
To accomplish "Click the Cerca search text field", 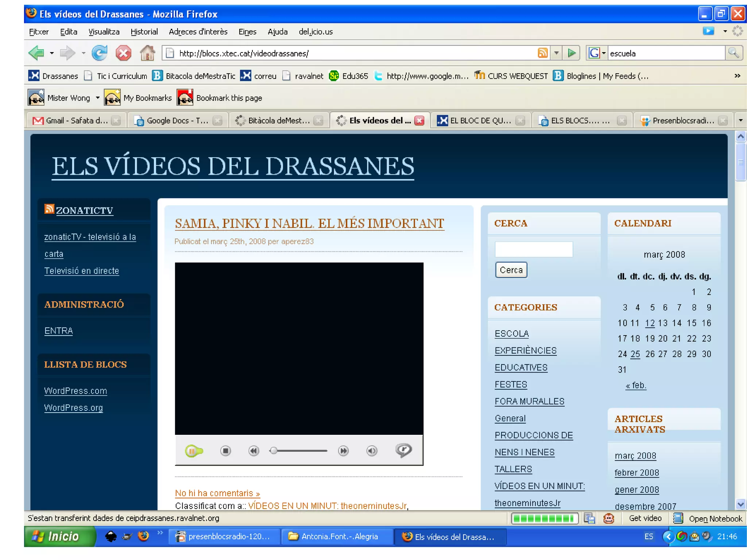I will (x=534, y=250).
